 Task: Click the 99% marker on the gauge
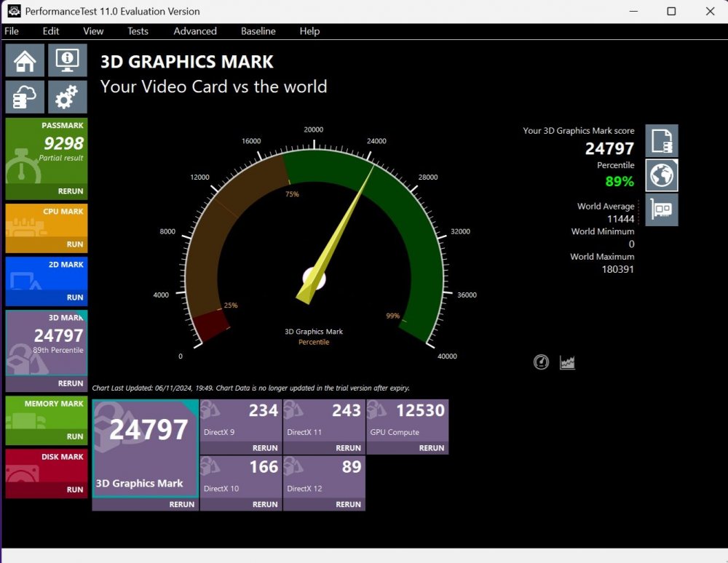(393, 316)
